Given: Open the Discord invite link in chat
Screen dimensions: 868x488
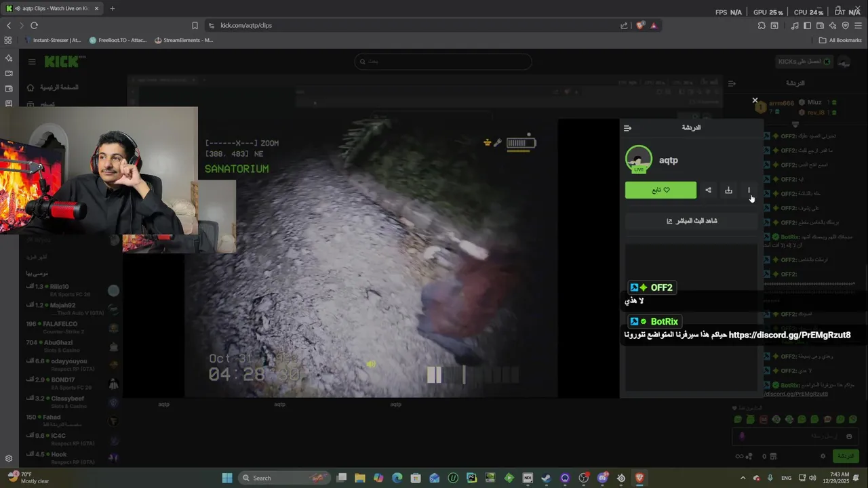Looking at the screenshot, I should pyautogui.click(x=789, y=335).
